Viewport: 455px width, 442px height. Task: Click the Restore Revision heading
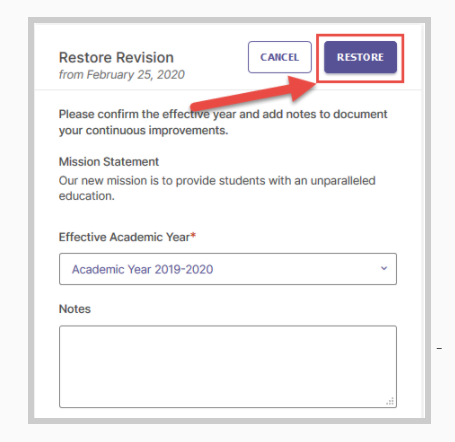(116, 58)
